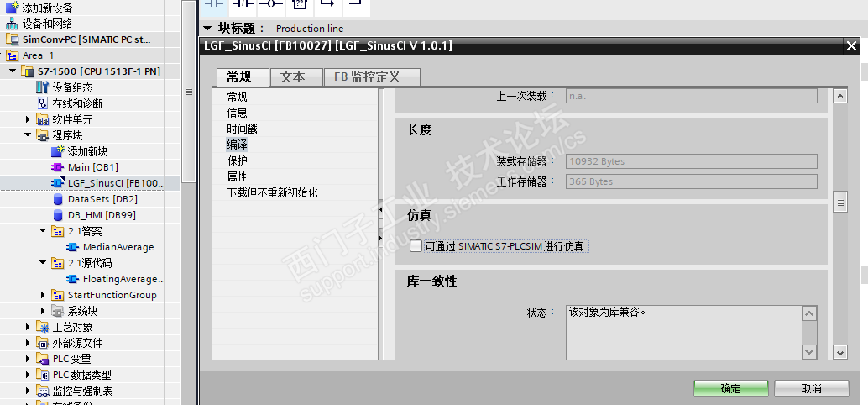
Task: Click the 设备和网络 network icon
Action: pos(13,24)
